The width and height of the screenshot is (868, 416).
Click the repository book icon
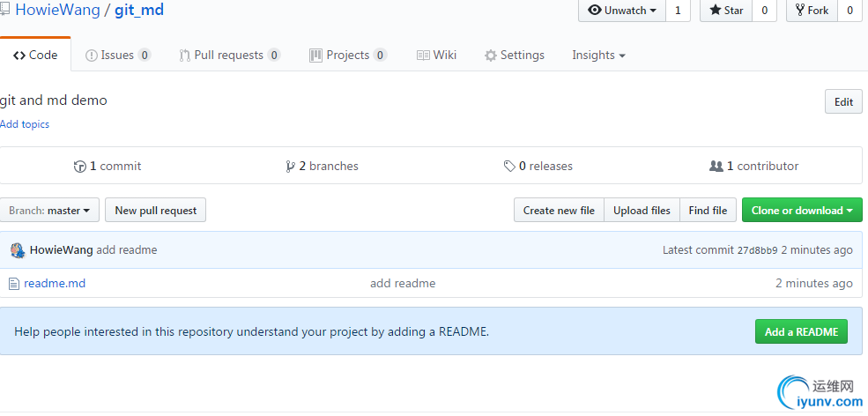tap(4, 11)
